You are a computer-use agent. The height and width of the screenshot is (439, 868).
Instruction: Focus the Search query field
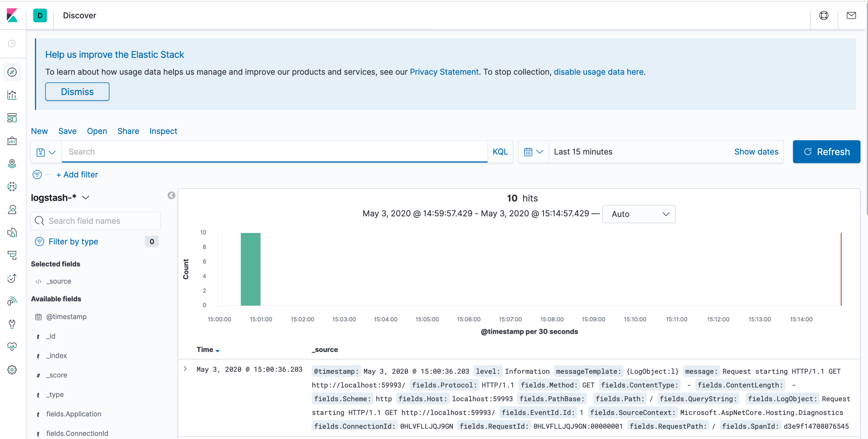click(x=274, y=152)
